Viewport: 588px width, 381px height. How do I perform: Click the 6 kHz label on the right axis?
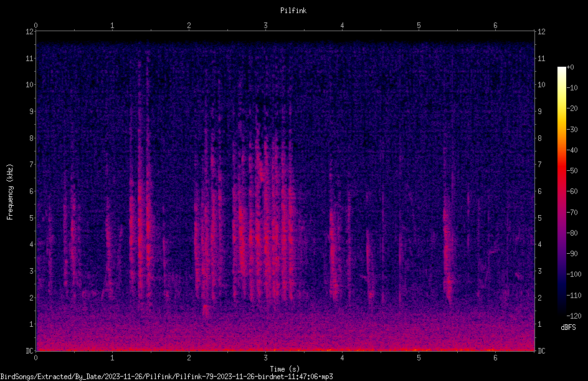[x=539, y=191]
